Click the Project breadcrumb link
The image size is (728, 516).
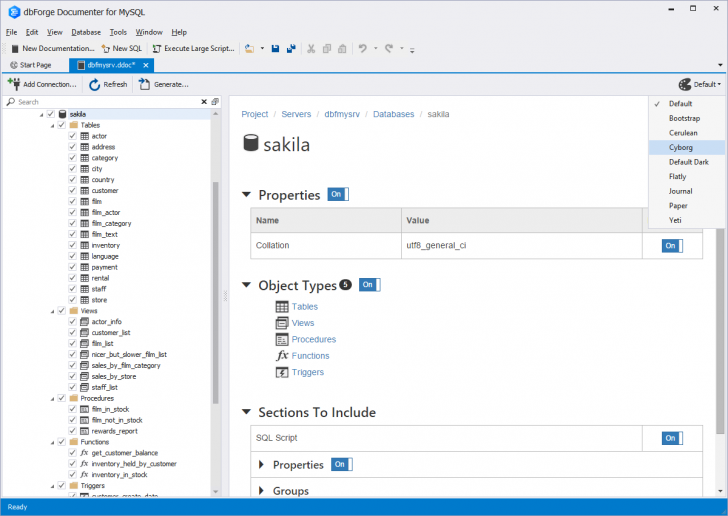pos(254,114)
